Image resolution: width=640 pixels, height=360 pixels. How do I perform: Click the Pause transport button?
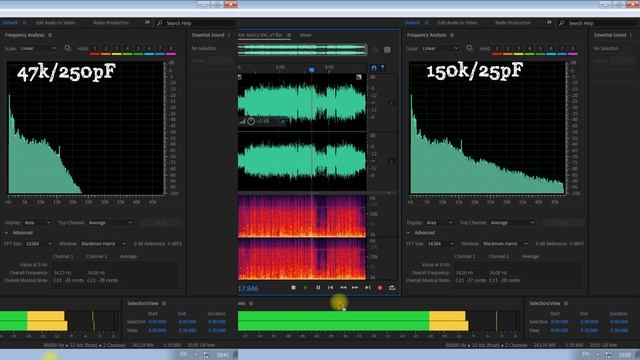click(x=318, y=288)
